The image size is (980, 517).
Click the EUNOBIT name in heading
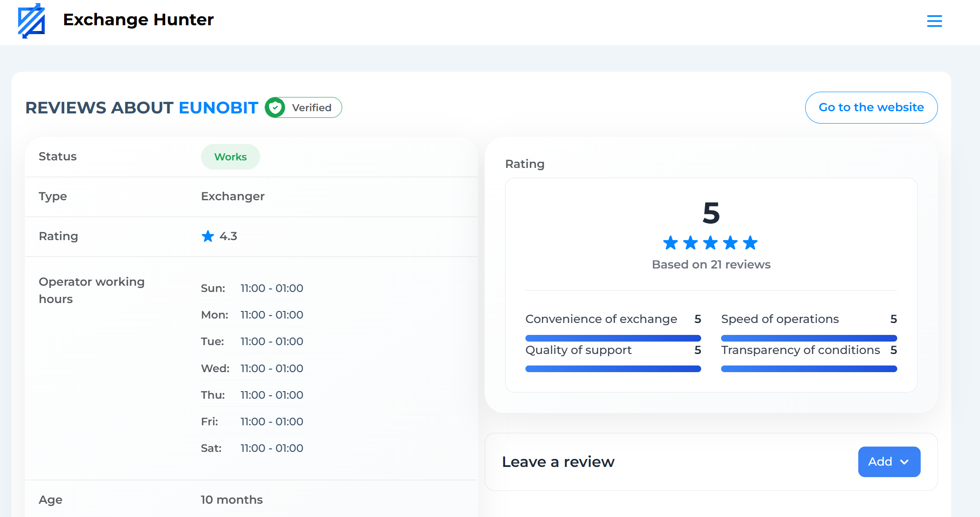coord(219,108)
